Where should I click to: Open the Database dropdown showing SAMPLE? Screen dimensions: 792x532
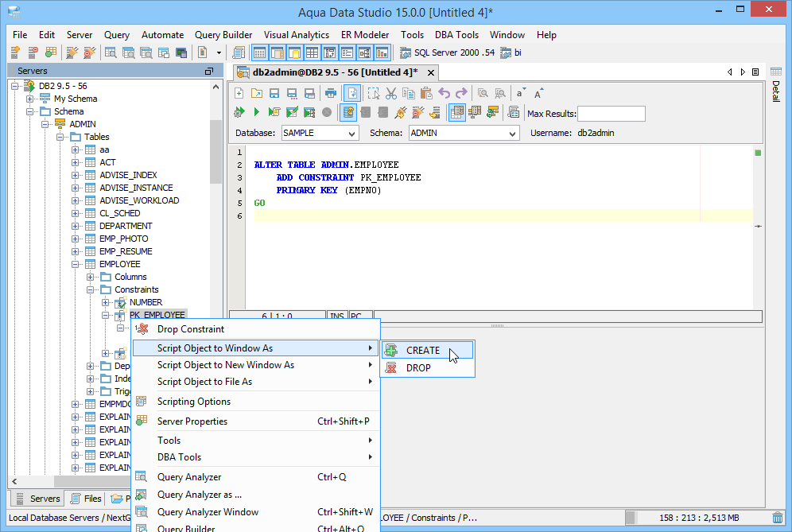coord(318,133)
